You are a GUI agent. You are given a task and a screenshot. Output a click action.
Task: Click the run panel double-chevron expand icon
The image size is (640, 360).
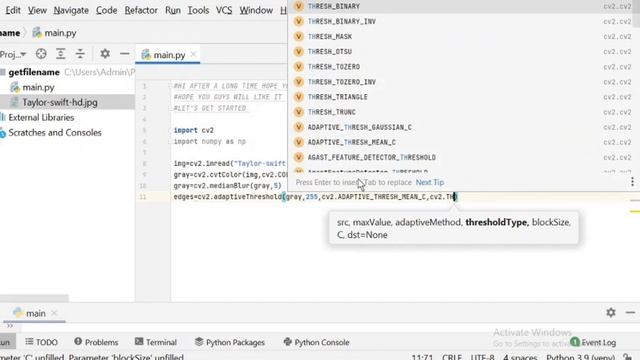tap(9, 326)
